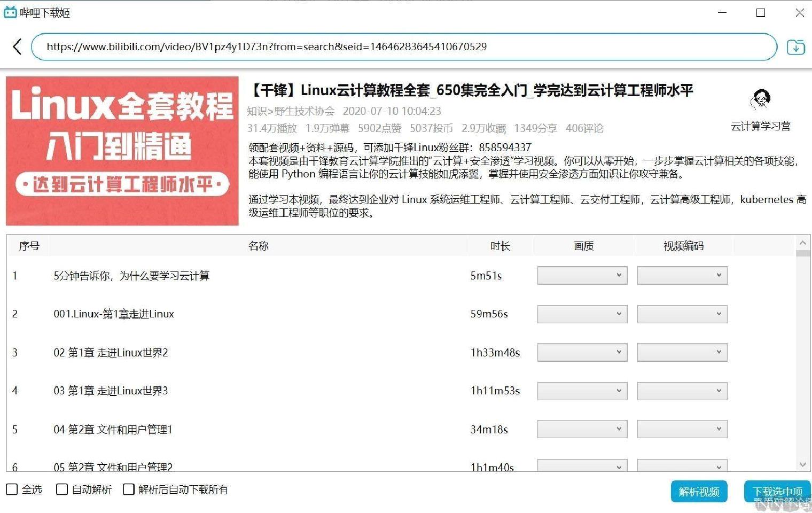
Task: Select row 5分钟告诉你，为什么要学习云计算
Action: [x=401, y=276]
